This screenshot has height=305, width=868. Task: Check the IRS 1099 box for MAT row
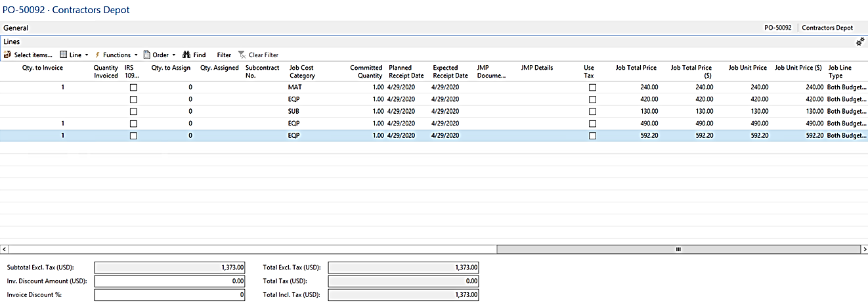click(133, 87)
